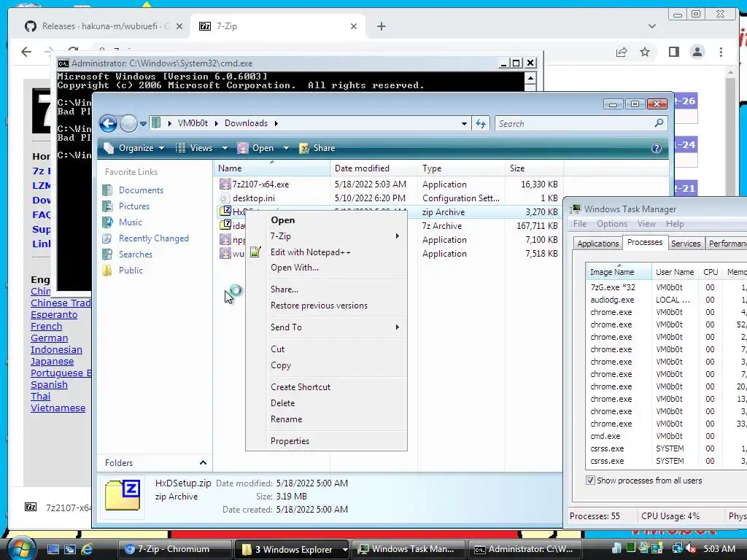Screen dimensions: 747x560
Task: Click the Explorer forward navigation arrow
Action: 128,124
